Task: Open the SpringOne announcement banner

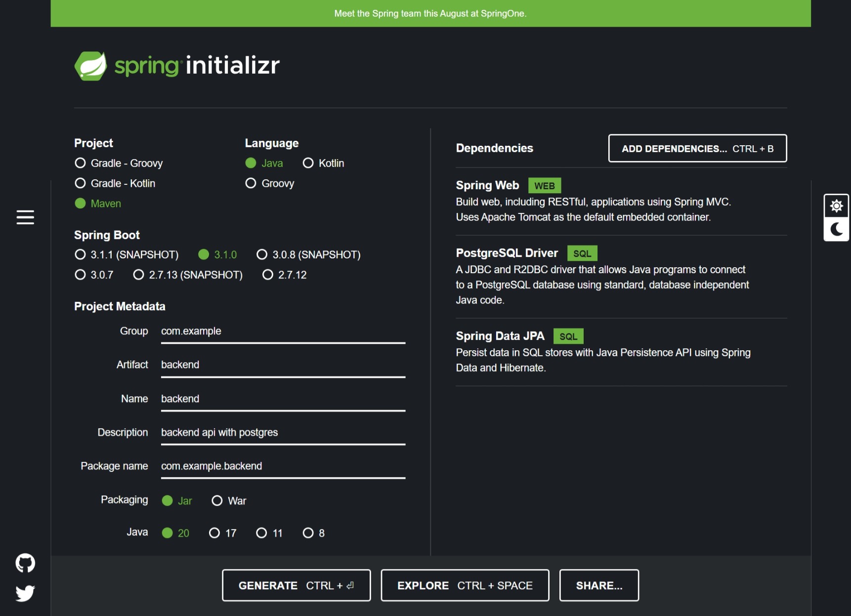Action: pyautogui.click(x=430, y=13)
